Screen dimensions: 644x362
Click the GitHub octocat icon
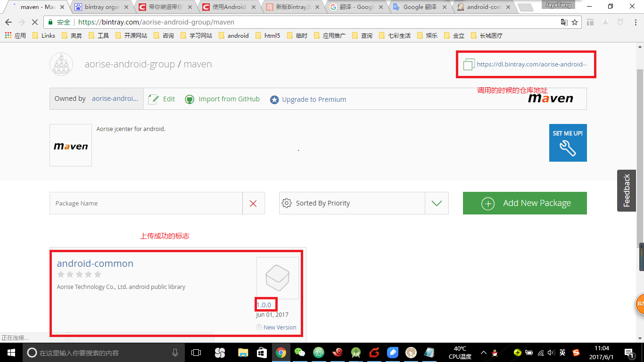coord(190,99)
